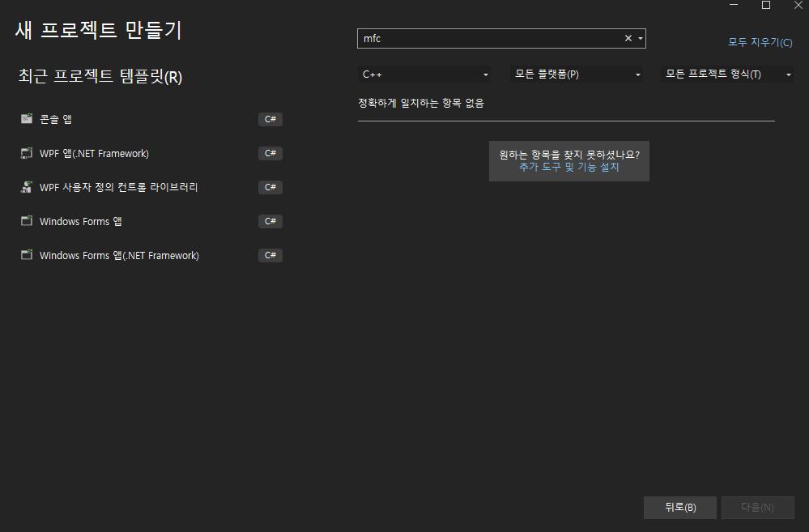
Task: Click the WPF 사용자 정의 컨트롤 라이브러리 icon
Action: tap(27, 187)
